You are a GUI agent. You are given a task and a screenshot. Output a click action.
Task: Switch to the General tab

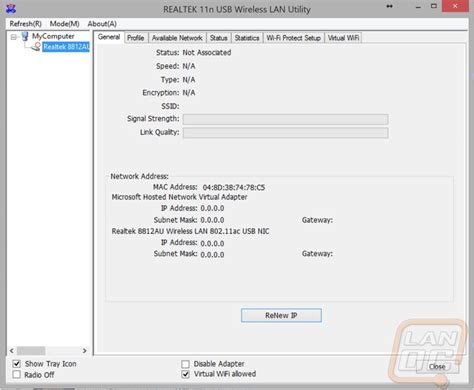[x=109, y=37]
